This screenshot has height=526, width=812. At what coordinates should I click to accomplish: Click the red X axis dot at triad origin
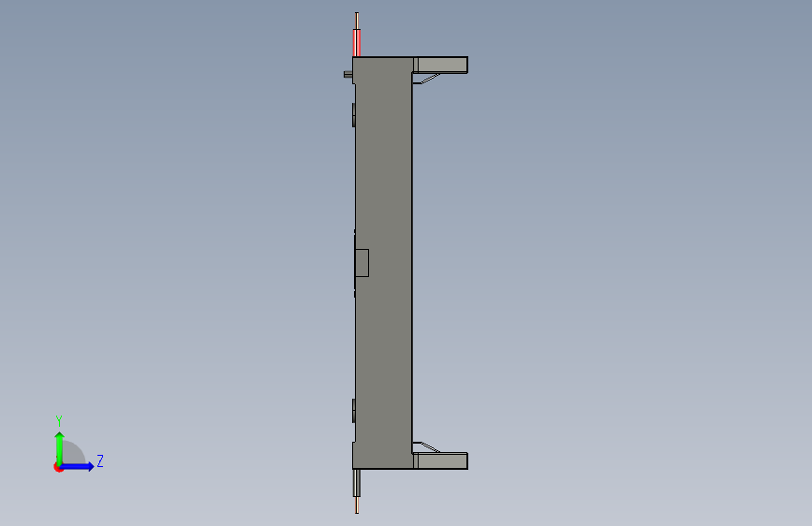coord(58,467)
